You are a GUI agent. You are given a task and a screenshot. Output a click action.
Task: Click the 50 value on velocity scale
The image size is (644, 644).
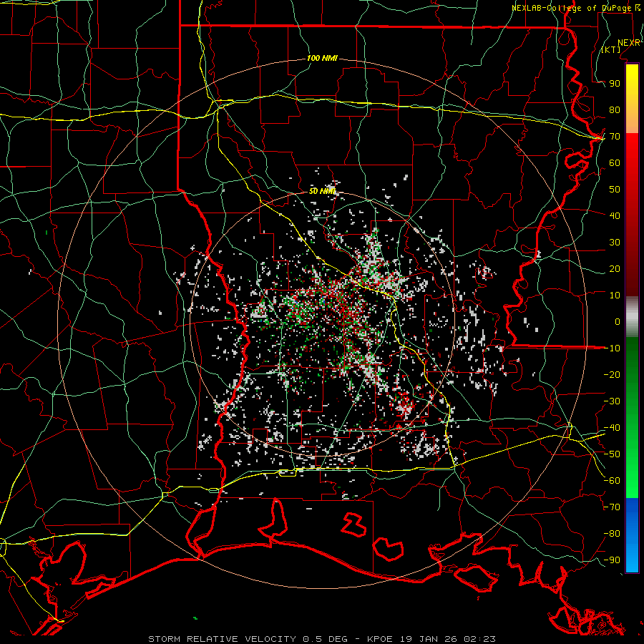(615, 190)
